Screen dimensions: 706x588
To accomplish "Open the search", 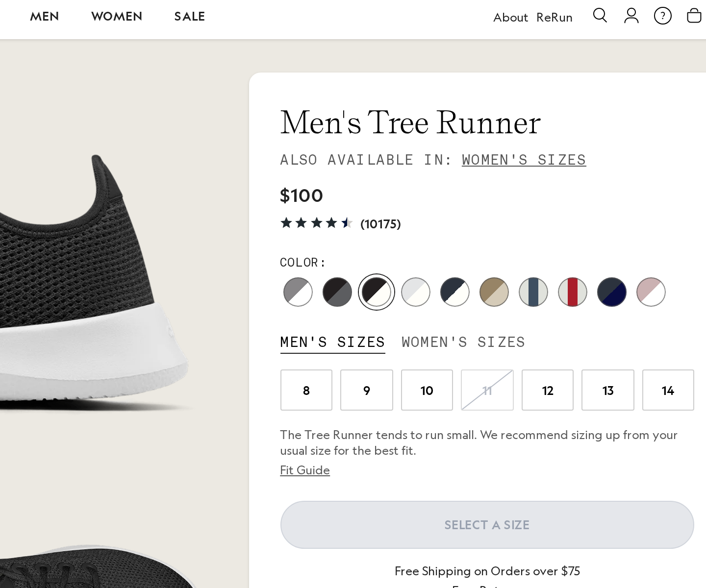I will coord(600,16).
